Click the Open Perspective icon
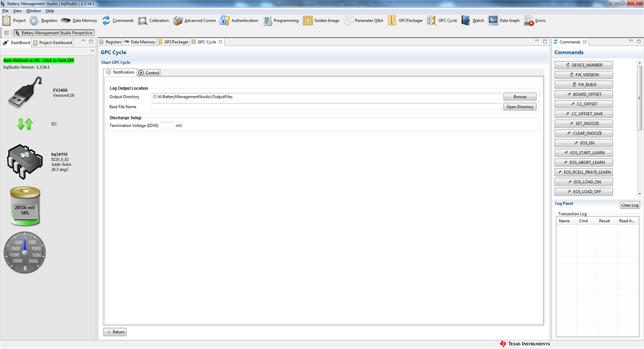 coord(6,32)
